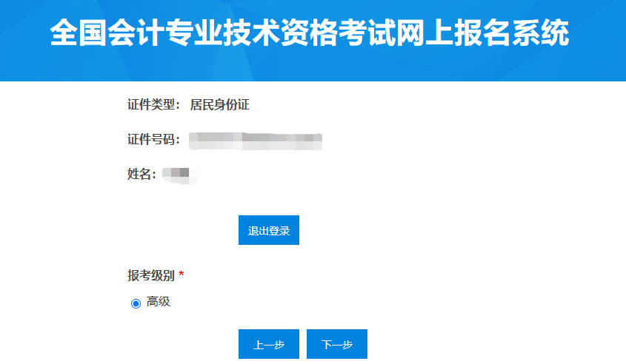Click the 姓名 label
Image resolution: width=626 pixels, height=364 pixels.
[x=141, y=175]
